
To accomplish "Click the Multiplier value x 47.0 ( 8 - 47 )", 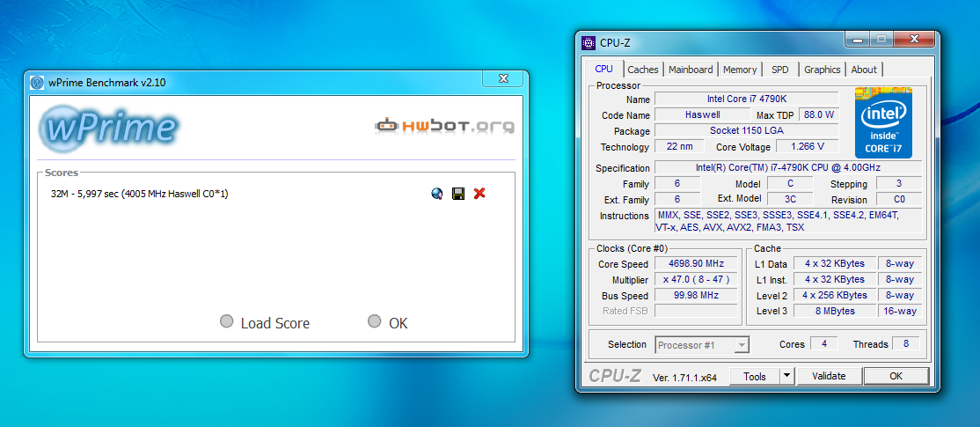I will (696, 279).
